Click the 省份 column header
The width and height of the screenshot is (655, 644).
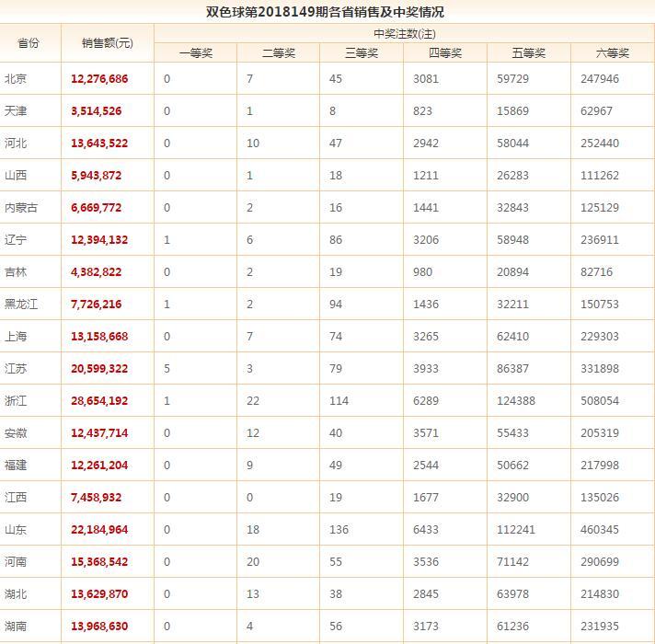29,43
